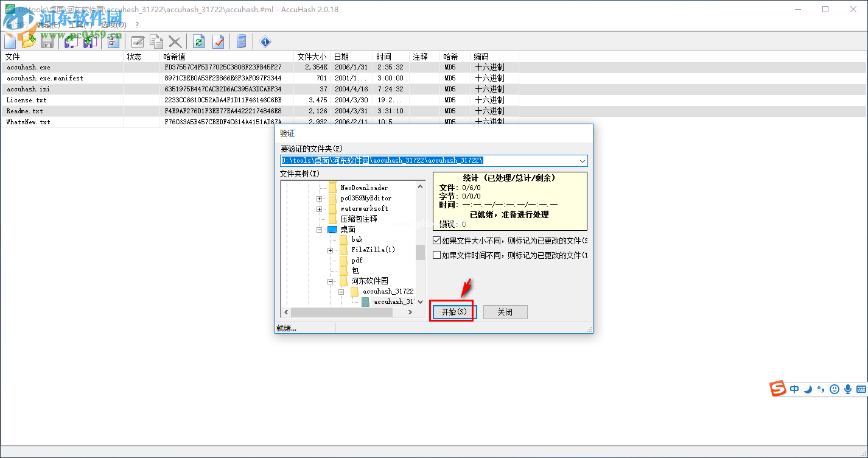This screenshot has width=868, height=458.
Task: Click the 注释 column header
Action: click(x=425, y=57)
